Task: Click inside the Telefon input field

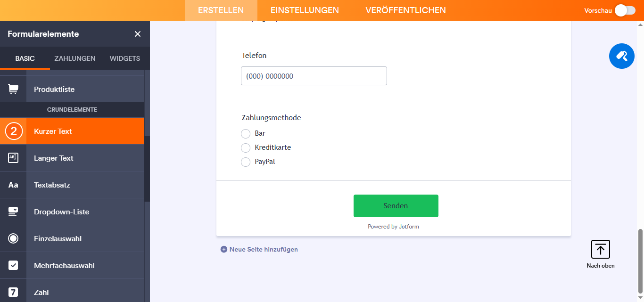Action: click(x=314, y=75)
